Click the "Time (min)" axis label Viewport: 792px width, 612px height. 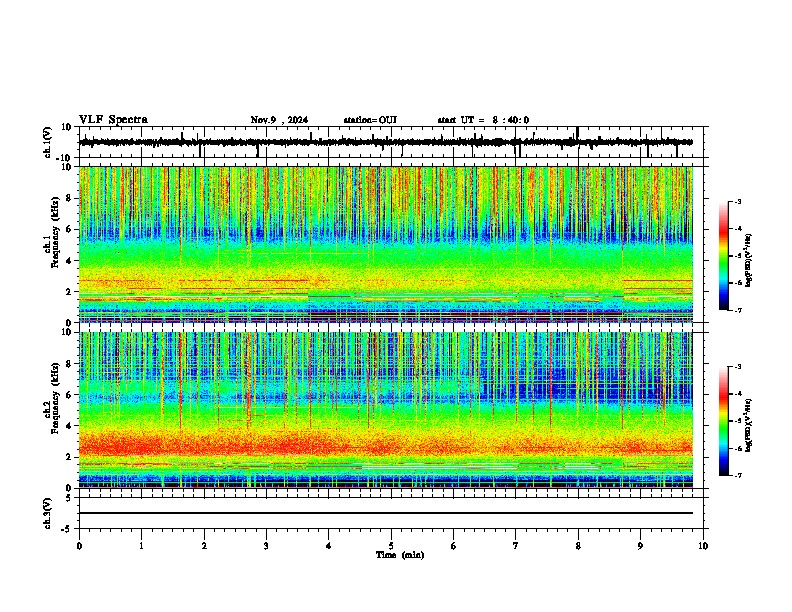[400, 555]
